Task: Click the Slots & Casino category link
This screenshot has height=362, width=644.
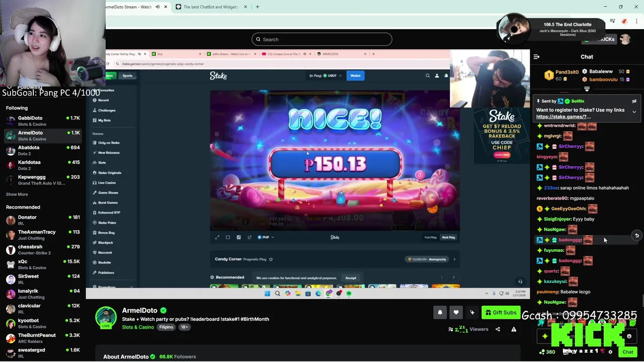Action: tap(138, 327)
